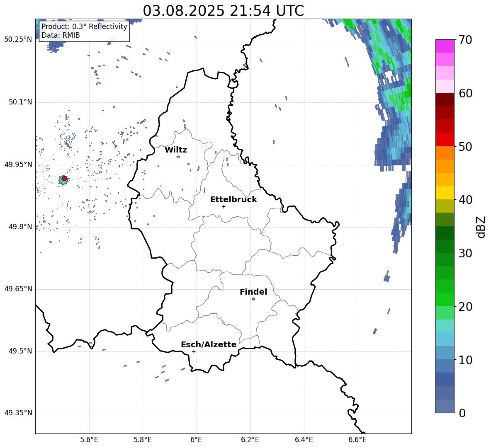Click the Ettelbruck station cross marker
The width and height of the screenshot is (491, 448).
(x=224, y=206)
